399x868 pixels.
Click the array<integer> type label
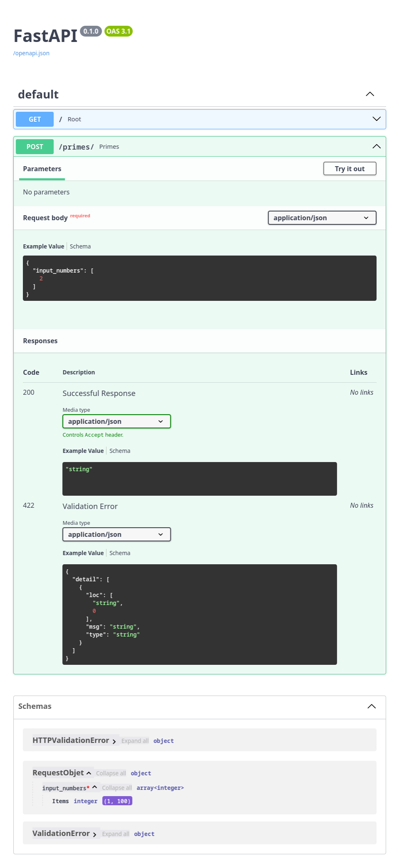[x=160, y=788]
